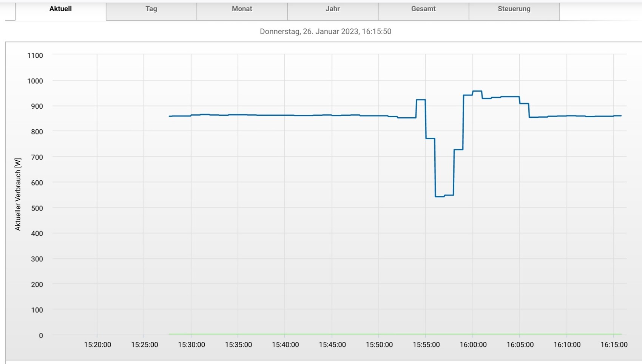The width and height of the screenshot is (642, 364).
Task: Click the 15:30:00 x-axis label
Action: tap(191, 345)
